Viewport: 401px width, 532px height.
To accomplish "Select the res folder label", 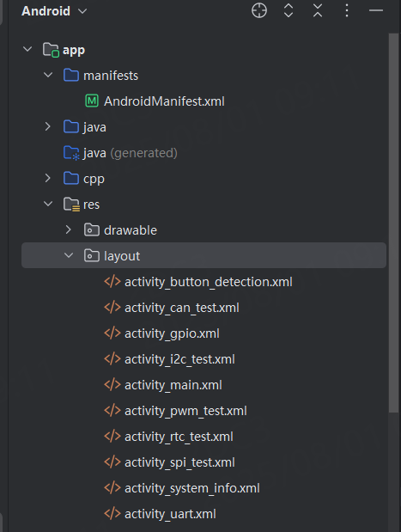I will [92, 205].
